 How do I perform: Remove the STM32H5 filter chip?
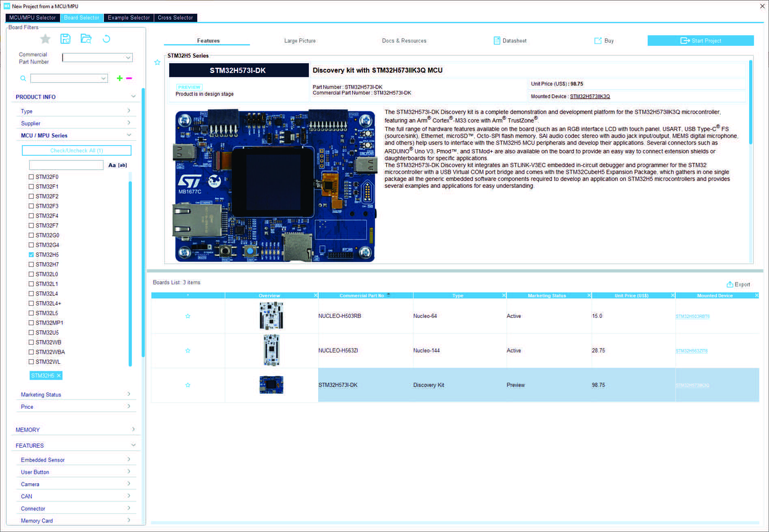(x=59, y=376)
